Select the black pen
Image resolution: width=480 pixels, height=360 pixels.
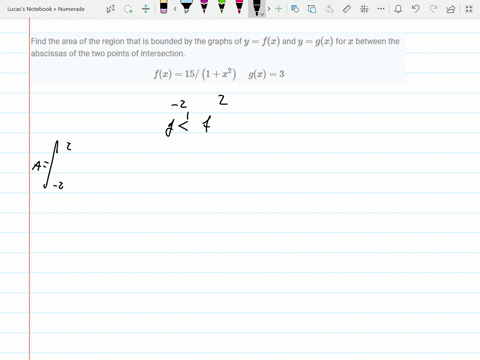point(256,7)
